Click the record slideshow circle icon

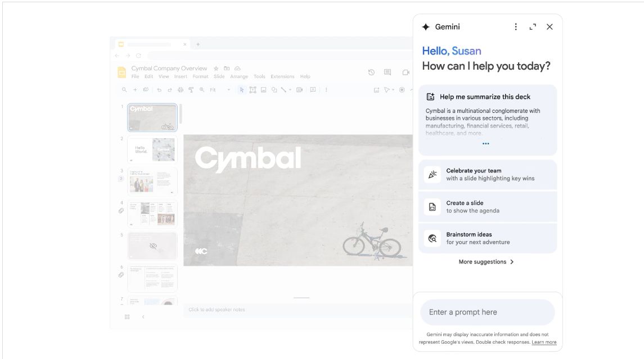402,90
